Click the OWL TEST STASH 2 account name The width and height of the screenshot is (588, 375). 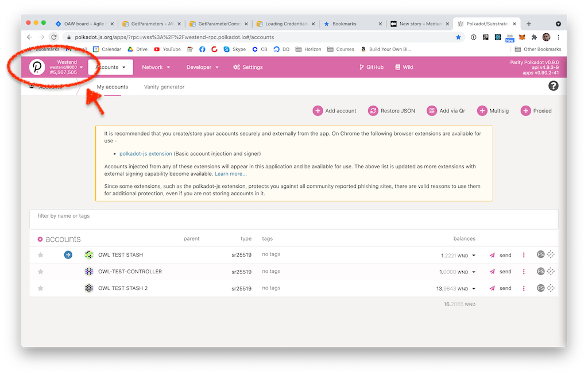123,288
